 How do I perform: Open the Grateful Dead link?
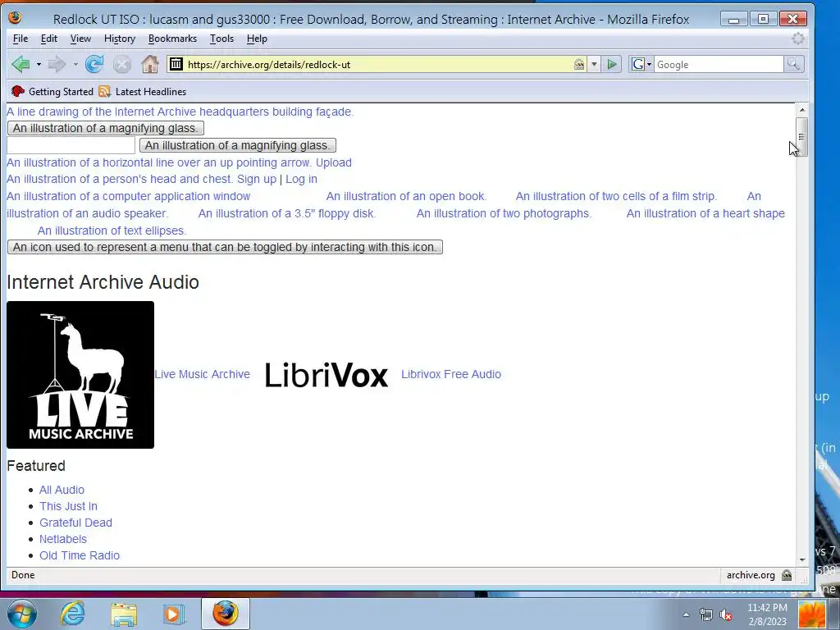coord(75,523)
